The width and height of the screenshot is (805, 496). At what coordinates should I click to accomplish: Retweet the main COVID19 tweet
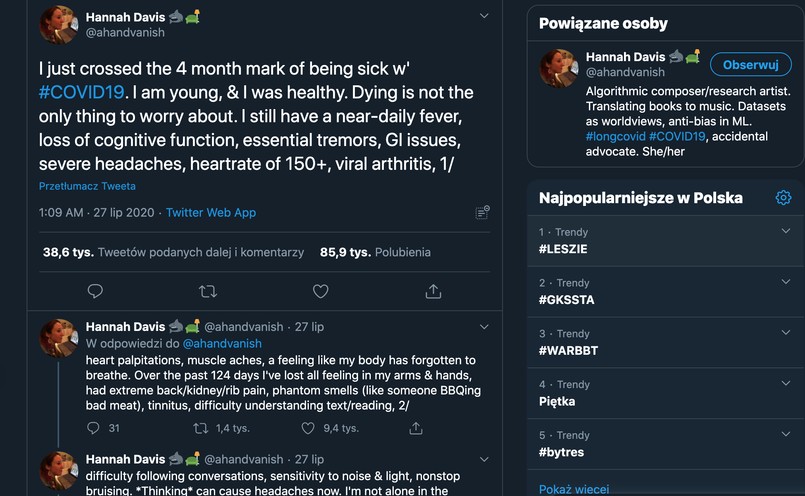pos(208,291)
